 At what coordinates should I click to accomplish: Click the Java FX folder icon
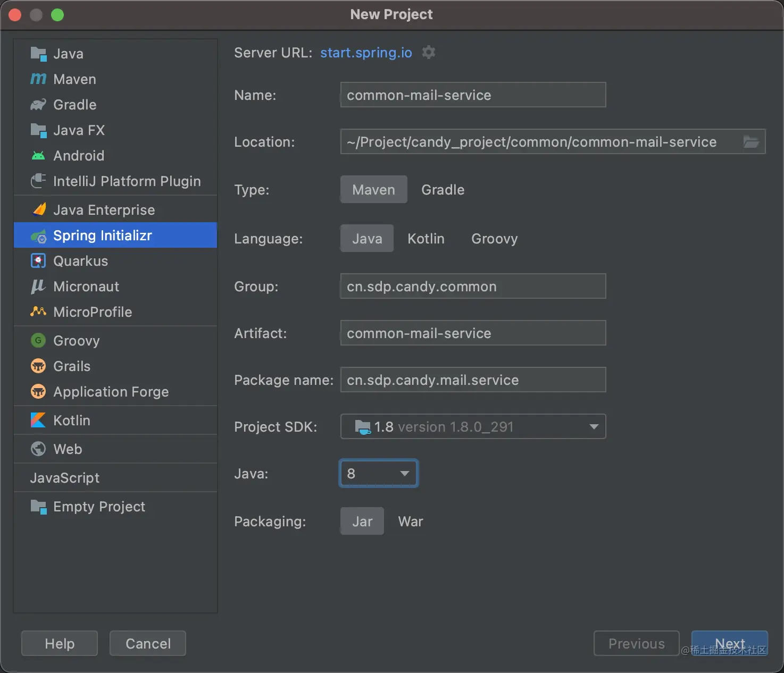pos(38,130)
